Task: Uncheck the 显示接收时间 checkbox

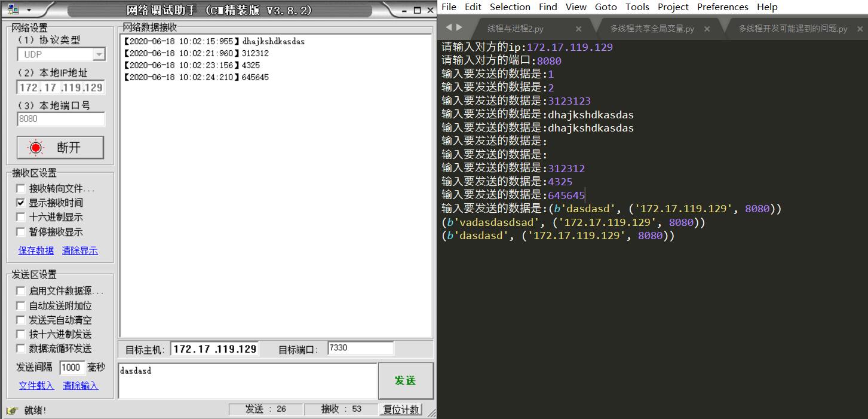Action: click(21, 203)
